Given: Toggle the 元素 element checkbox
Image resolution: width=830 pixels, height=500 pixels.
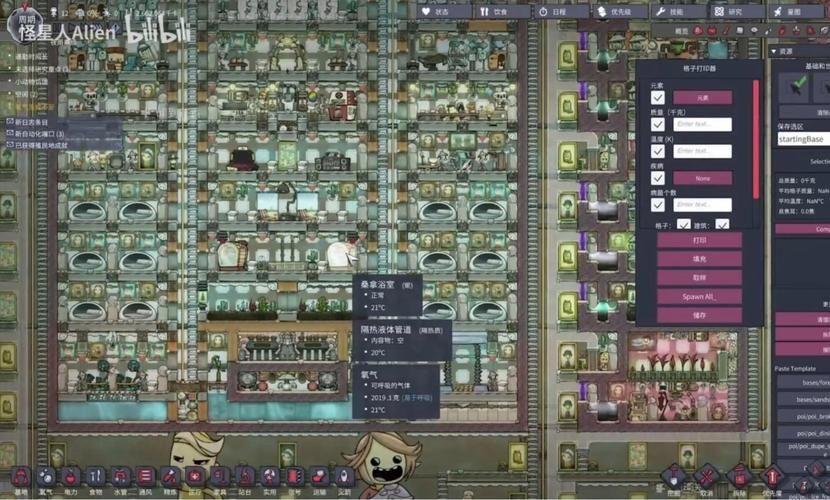Looking at the screenshot, I should (657, 97).
